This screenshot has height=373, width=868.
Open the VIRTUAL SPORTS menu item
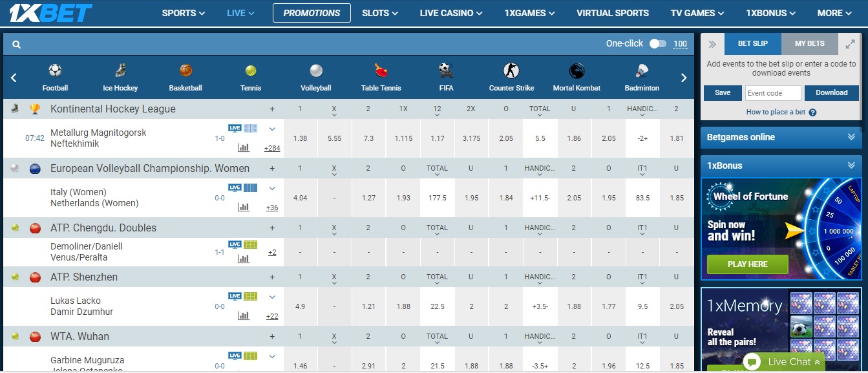(612, 13)
